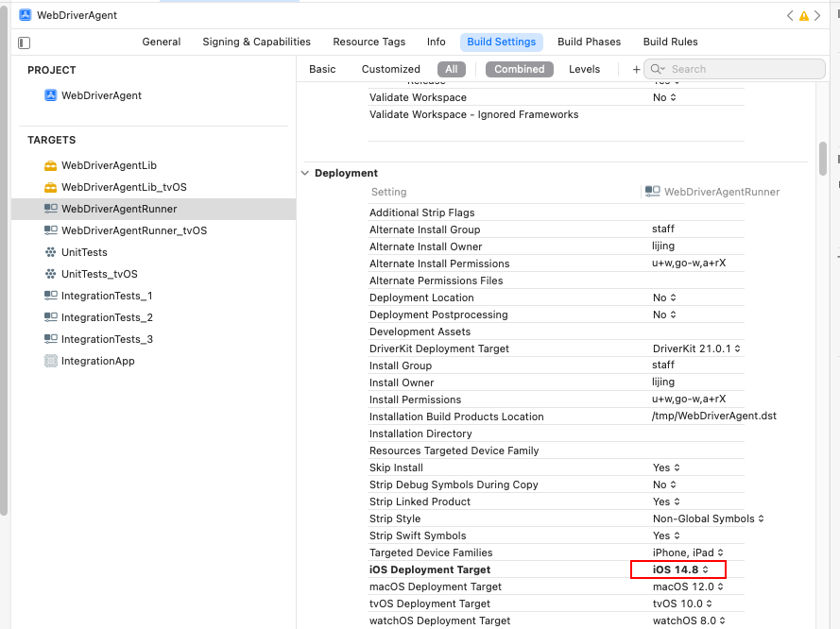Switch to the Build Phases tab
This screenshot has height=629, width=840.
(x=590, y=42)
